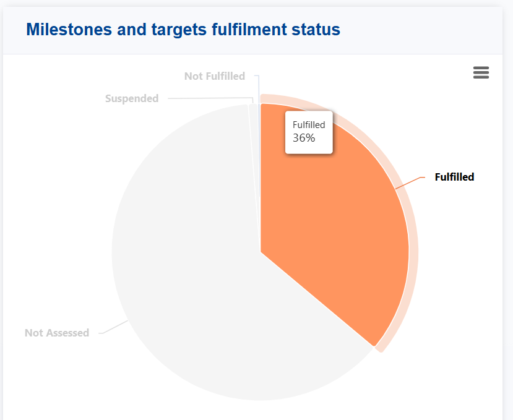The height and width of the screenshot is (420, 513).
Task: Select the Not Fulfilled data label
Action: [215, 76]
